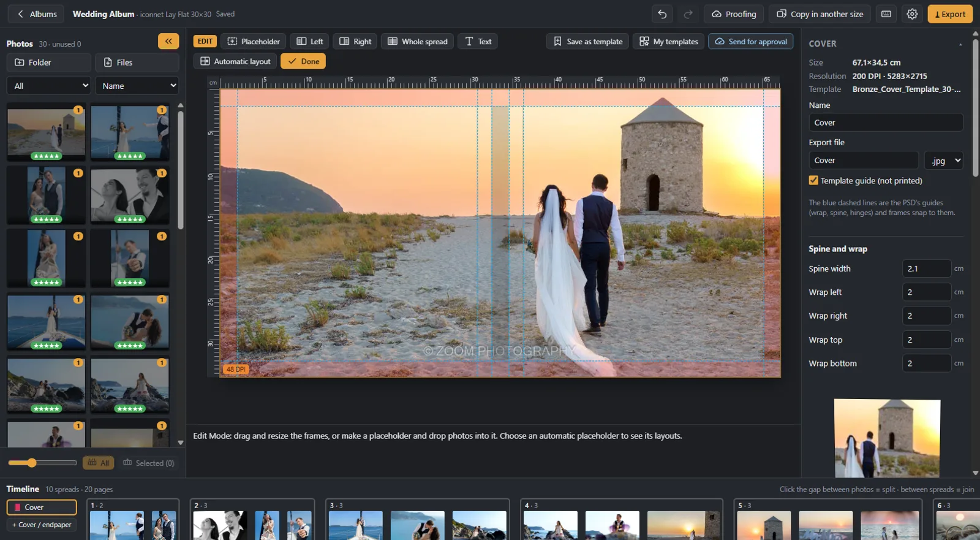Finish editing with Done button
Viewport: 980px width, 540px height.
303,61
